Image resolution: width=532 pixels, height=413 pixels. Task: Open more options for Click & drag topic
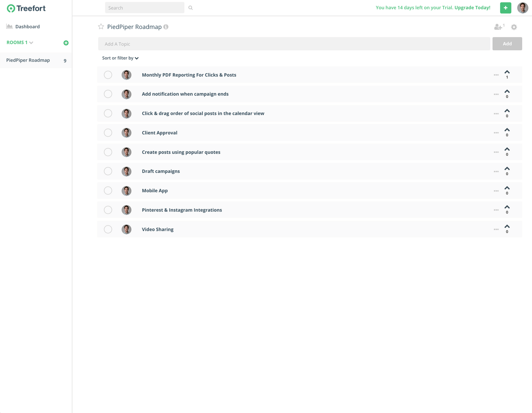(496, 114)
